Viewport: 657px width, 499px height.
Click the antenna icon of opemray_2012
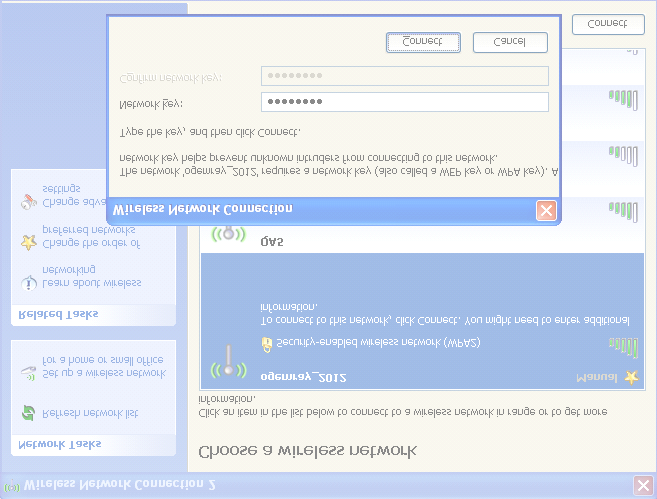point(228,362)
